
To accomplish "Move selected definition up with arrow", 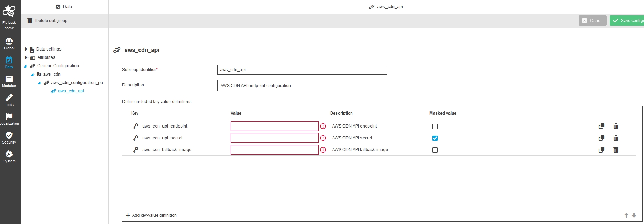I will coord(626,215).
